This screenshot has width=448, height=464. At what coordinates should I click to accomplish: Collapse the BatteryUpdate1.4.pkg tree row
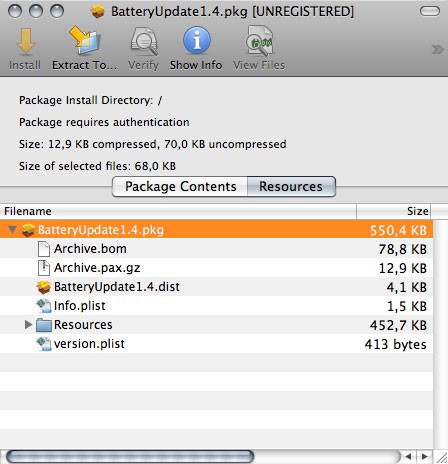[x=12, y=230]
